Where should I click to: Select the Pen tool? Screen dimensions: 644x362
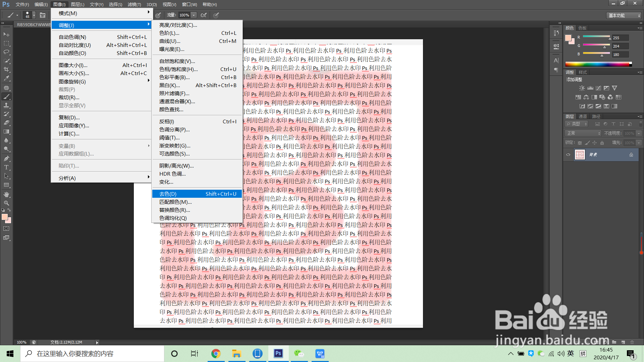click(x=6, y=158)
